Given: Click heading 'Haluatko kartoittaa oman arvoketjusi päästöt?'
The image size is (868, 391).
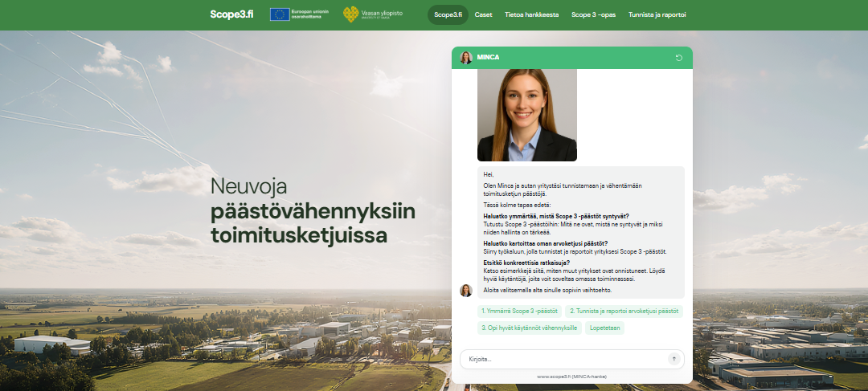Looking at the screenshot, I should click(x=545, y=243).
